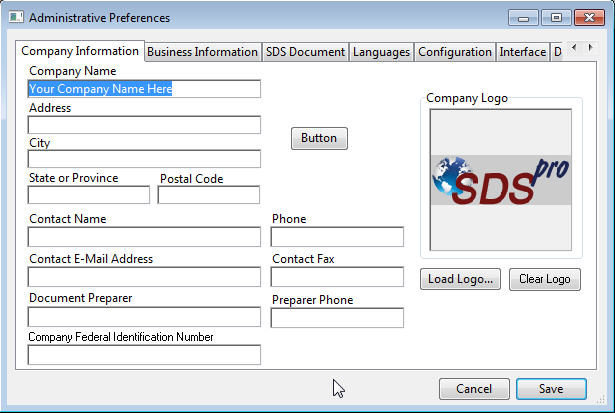Click the button labeled Button

pyautogui.click(x=319, y=138)
